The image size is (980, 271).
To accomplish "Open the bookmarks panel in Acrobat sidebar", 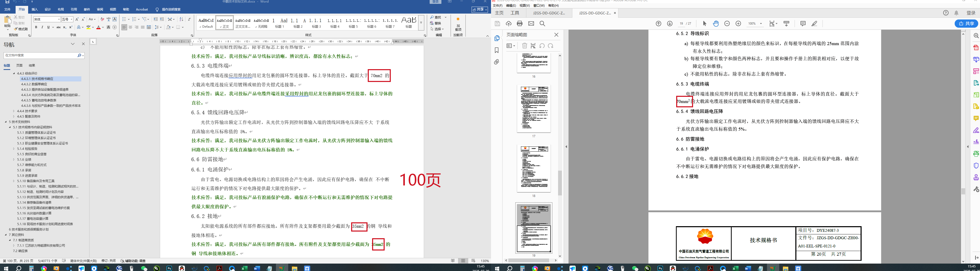I will (496, 50).
